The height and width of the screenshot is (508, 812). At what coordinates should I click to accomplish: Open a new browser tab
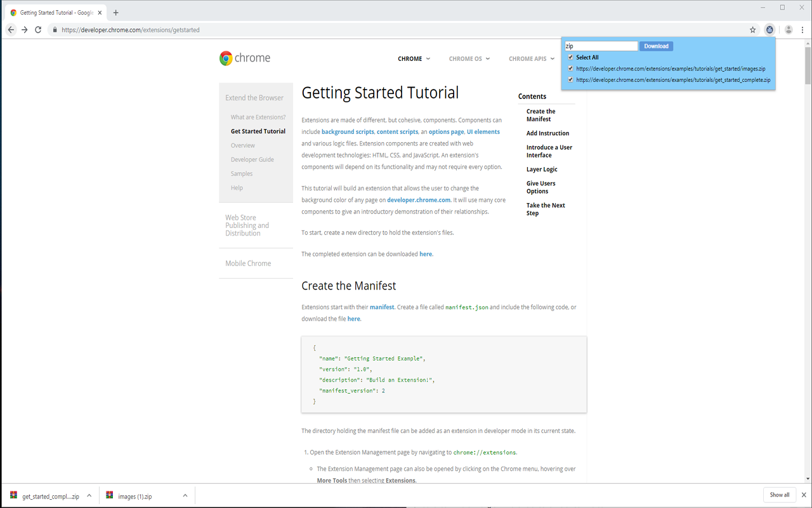[115, 13]
